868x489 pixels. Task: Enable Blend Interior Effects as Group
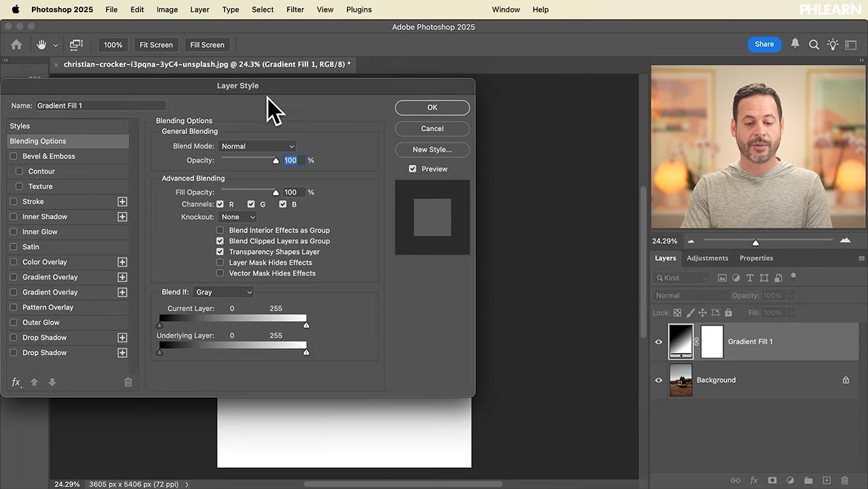pyautogui.click(x=220, y=231)
